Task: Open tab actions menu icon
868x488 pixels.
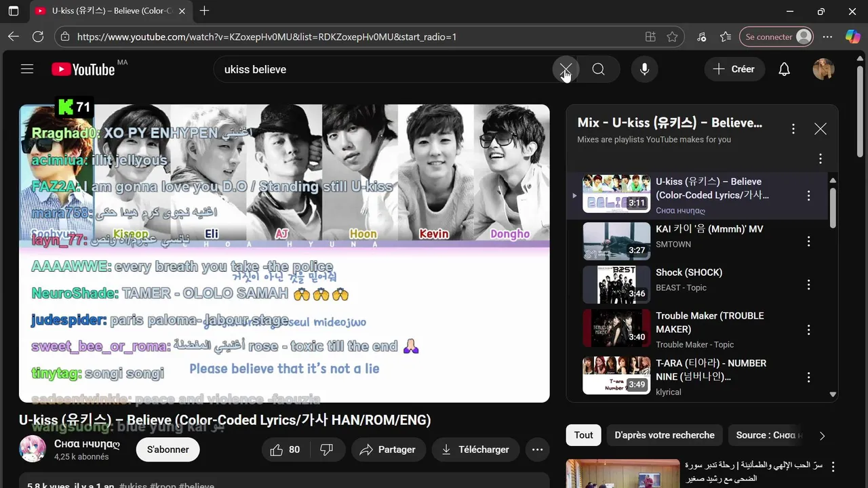Action: coord(13,11)
